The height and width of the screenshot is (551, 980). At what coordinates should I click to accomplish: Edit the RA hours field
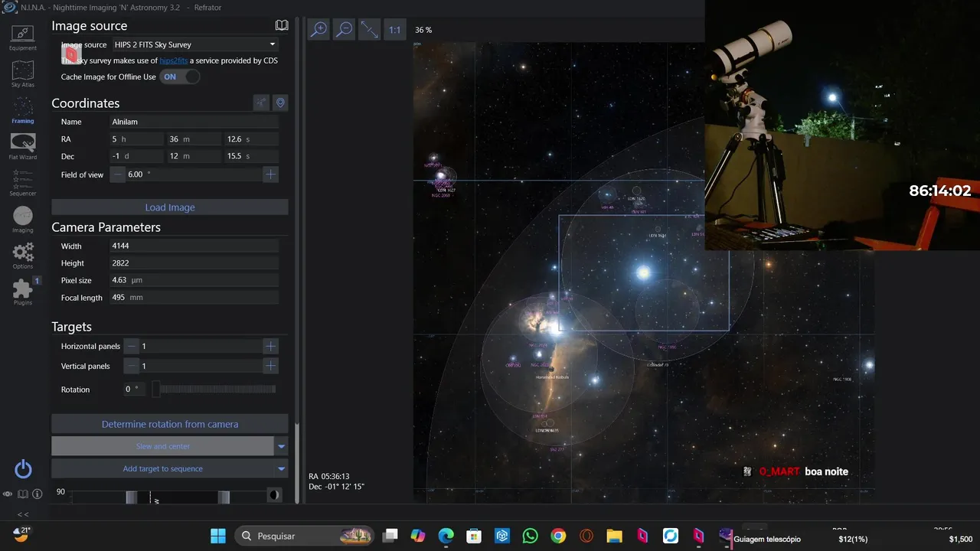click(x=136, y=139)
